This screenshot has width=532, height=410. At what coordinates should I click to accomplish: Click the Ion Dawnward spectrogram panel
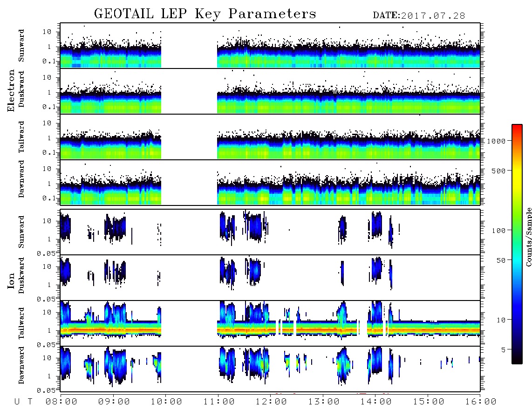coord(270,369)
